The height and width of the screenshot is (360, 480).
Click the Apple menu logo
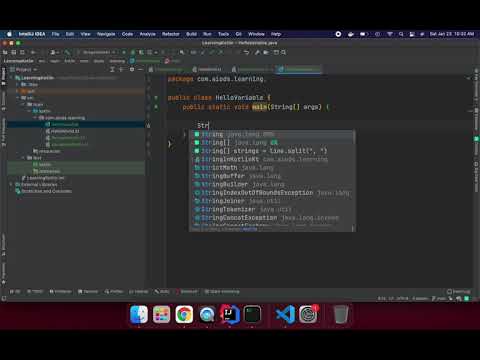[x=10, y=34]
